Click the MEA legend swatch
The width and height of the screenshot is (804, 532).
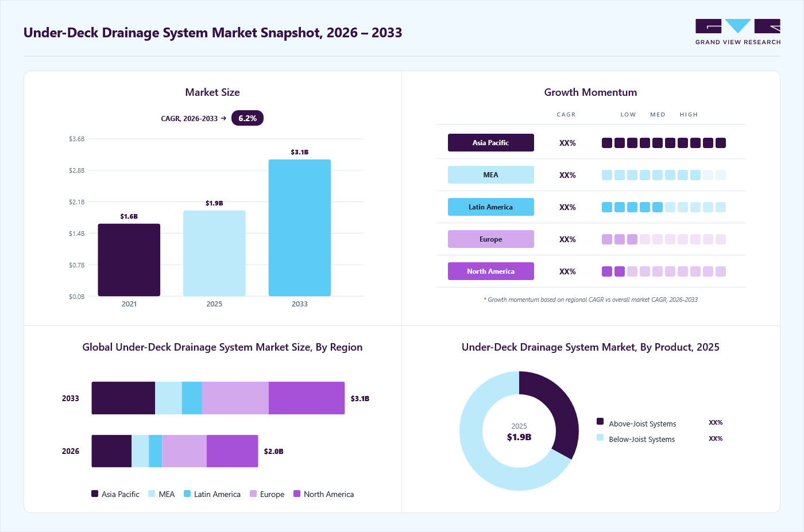point(152,494)
